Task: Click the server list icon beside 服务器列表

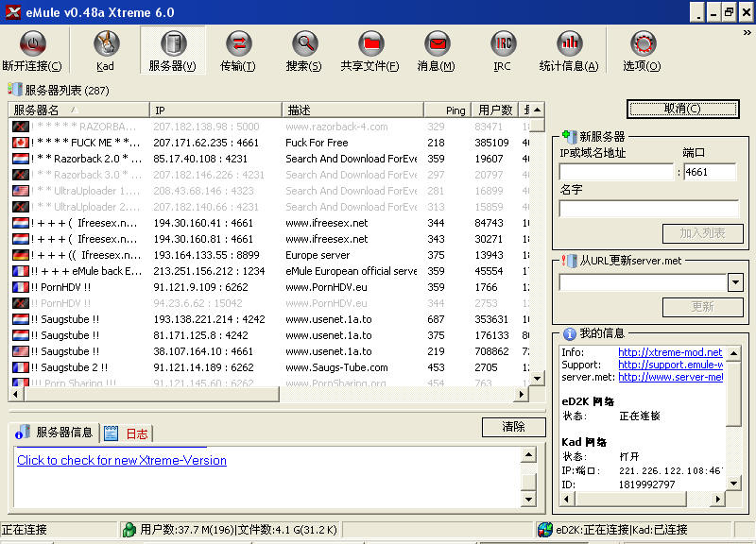Action: 15,90
